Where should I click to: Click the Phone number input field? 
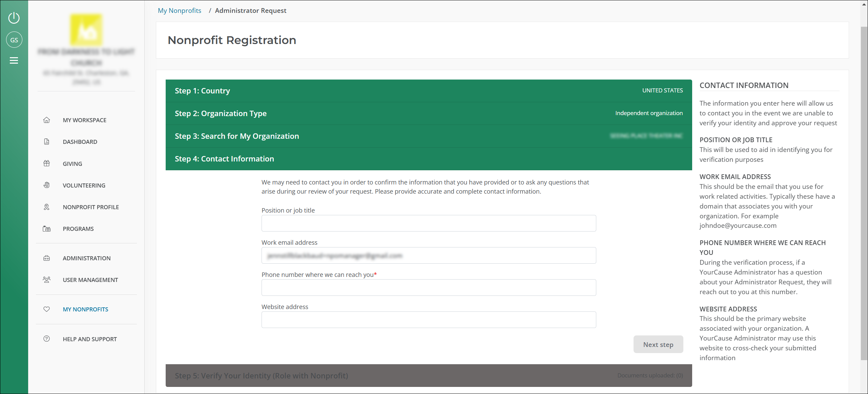pyautogui.click(x=429, y=288)
